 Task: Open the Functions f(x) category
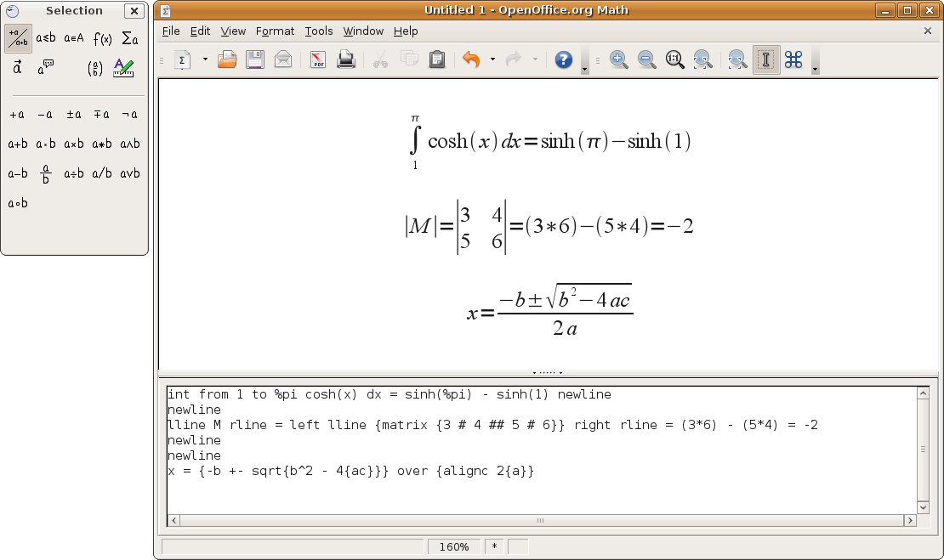click(102, 38)
